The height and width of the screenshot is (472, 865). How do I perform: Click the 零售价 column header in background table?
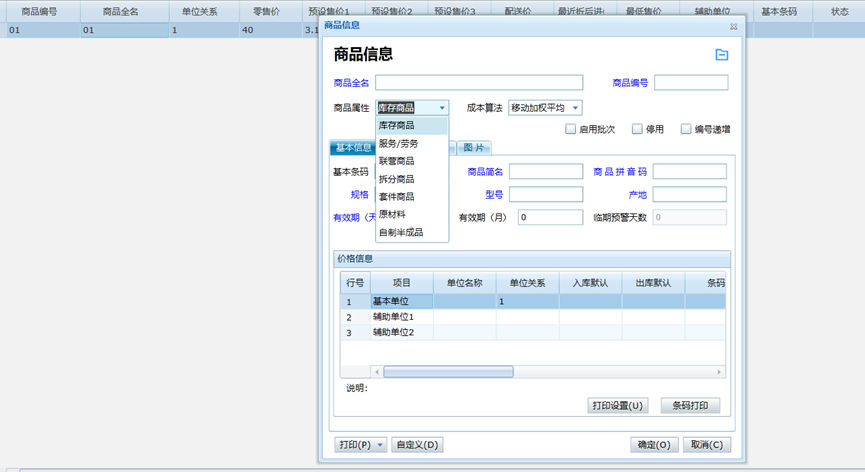pos(266,11)
